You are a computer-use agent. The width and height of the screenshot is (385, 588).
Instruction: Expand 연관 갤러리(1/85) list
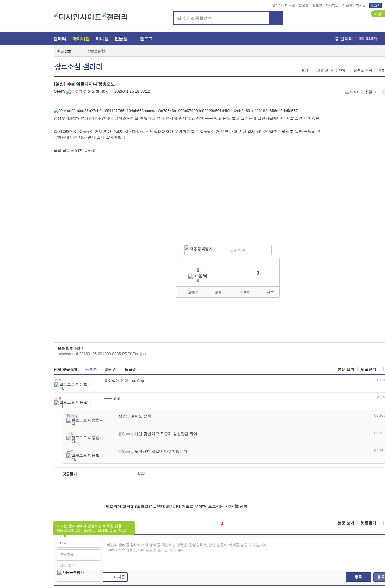coord(331,70)
